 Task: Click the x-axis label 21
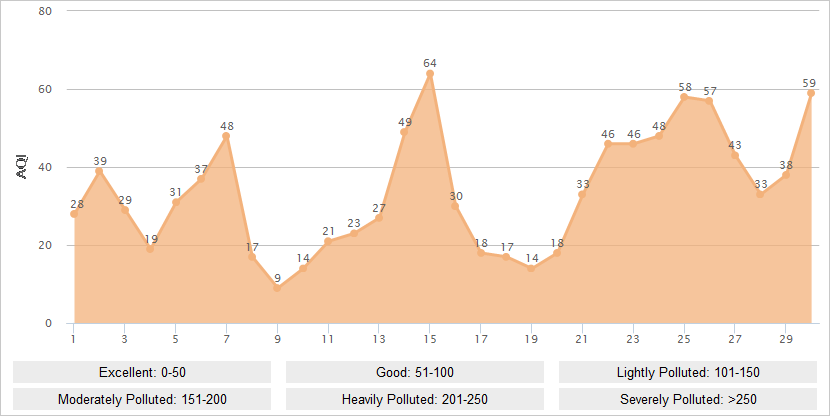click(x=582, y=339)
